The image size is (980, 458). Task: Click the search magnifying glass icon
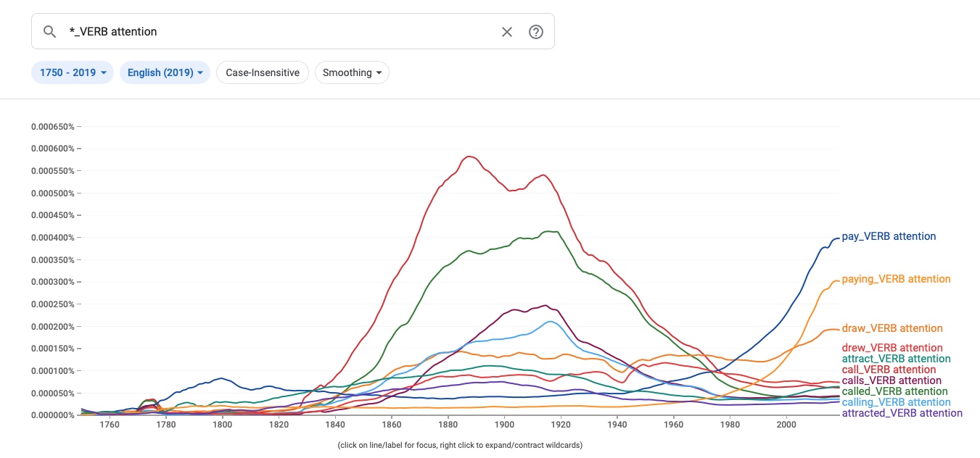49,31
